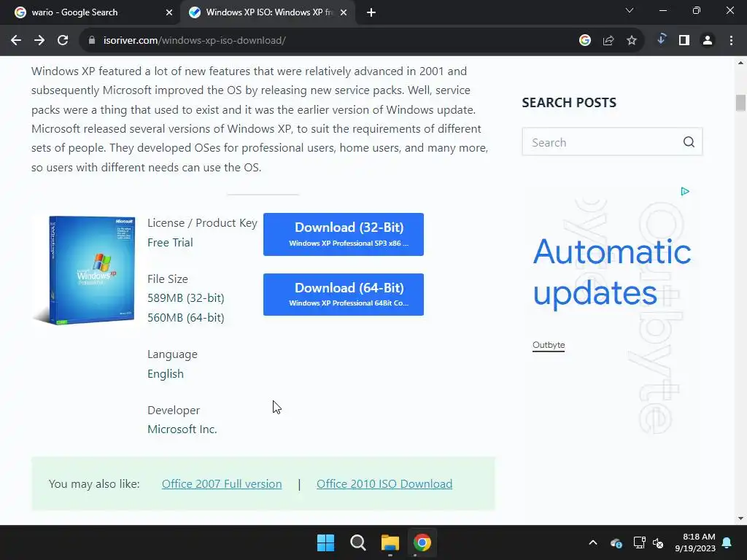Click the 'Microsoft Inc.' text

pos(182,429)
